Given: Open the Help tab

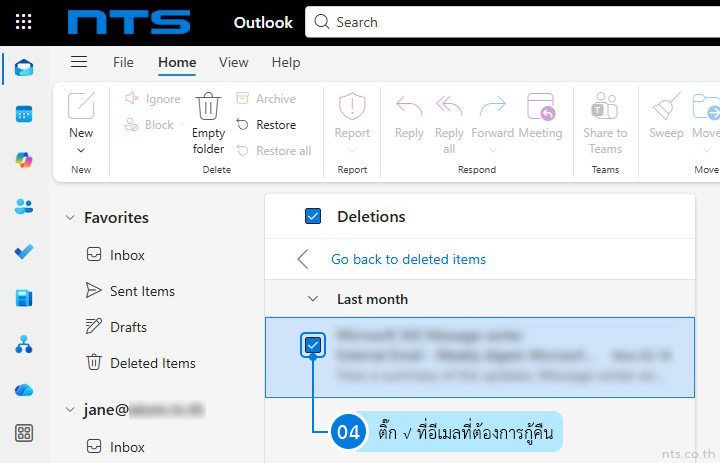Looking at the screenshot, I should pos(286,62).
